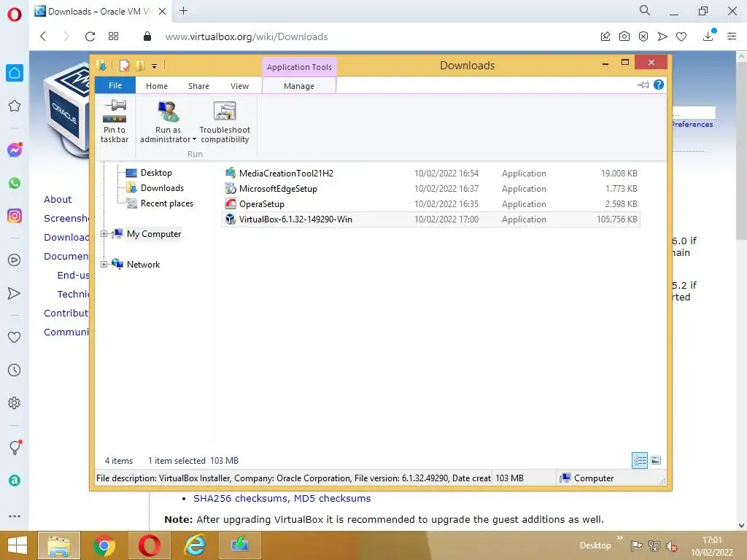Screen dimensions: 747x560
Task: Open new tab in Opera
Action: point(183,11)
